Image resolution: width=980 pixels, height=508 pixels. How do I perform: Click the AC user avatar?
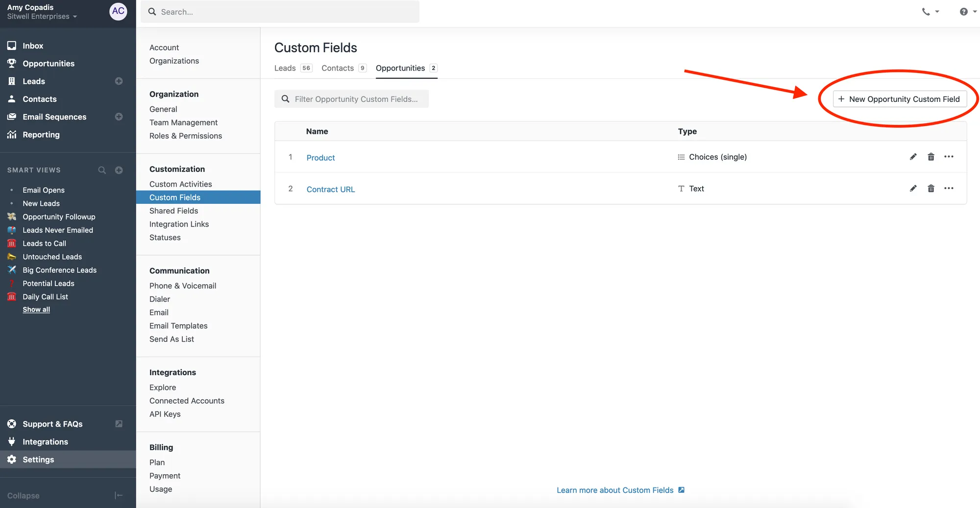[x=118, y=11]
